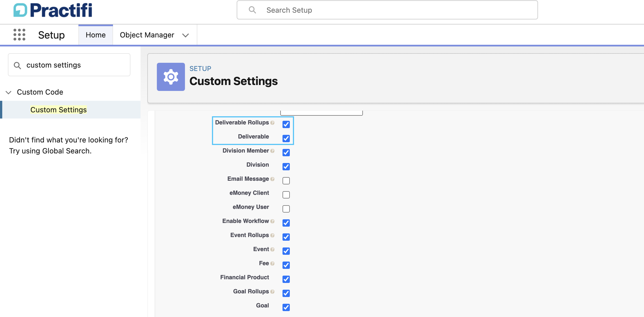Screen dimensions: 644x317
Task: Click the Custom Settings gear icon
Action: point(171,77)
